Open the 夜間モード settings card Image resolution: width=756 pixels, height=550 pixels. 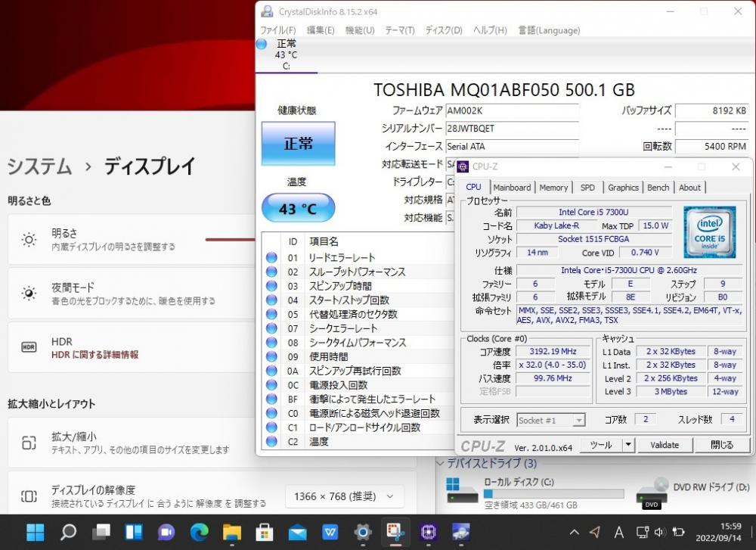point(132,294)
